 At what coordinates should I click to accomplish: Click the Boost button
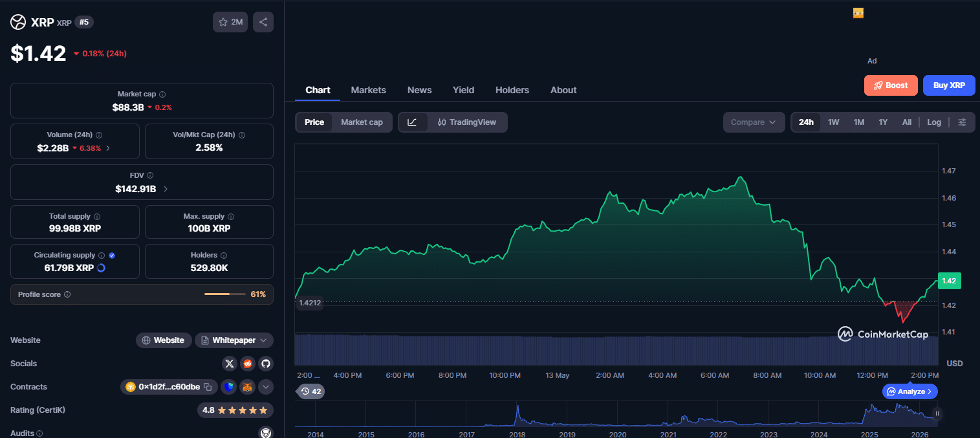pos(891,85)
